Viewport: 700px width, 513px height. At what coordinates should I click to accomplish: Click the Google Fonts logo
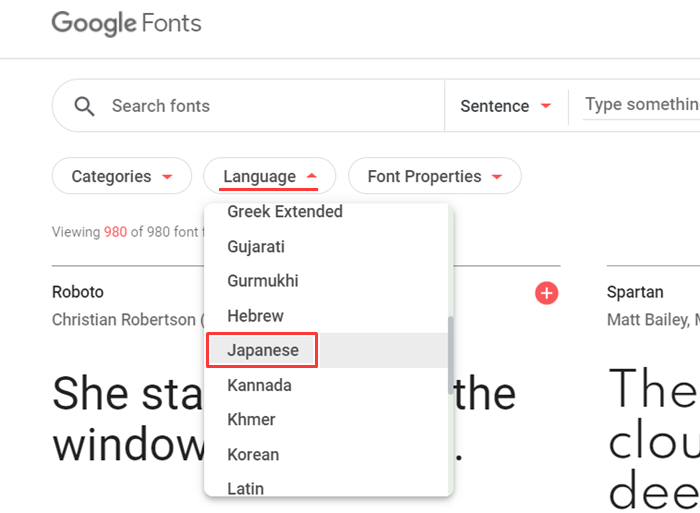126,23
